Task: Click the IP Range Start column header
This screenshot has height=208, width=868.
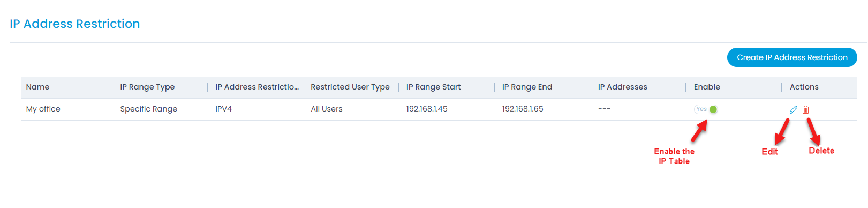Action: pyautogui.click(x=433, y=87)
